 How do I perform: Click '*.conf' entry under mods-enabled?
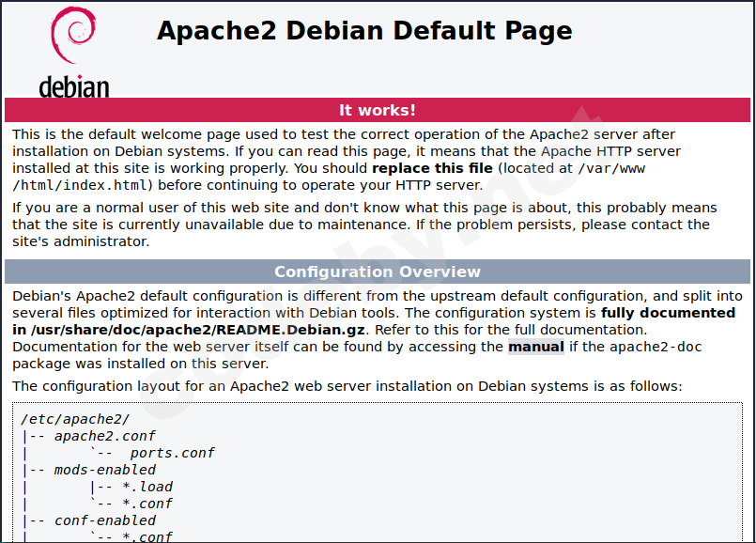[147, 504]
